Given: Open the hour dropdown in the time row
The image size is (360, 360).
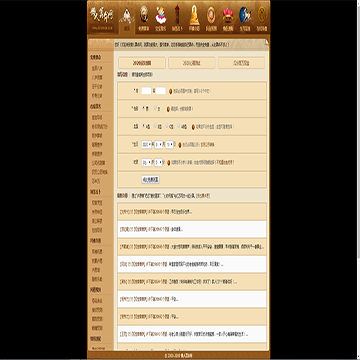Looking at the screenshot, I should point(147,162).
